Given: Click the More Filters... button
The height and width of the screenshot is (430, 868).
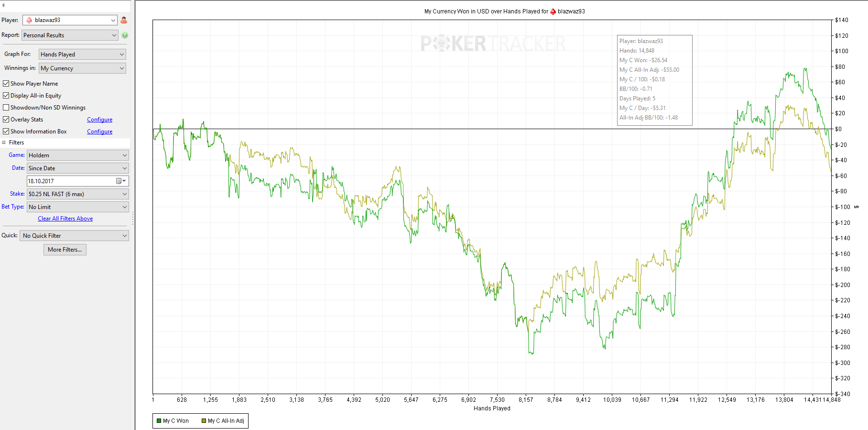Looking at the screenshot, I should pyautogui.click(x=65, y=249).
